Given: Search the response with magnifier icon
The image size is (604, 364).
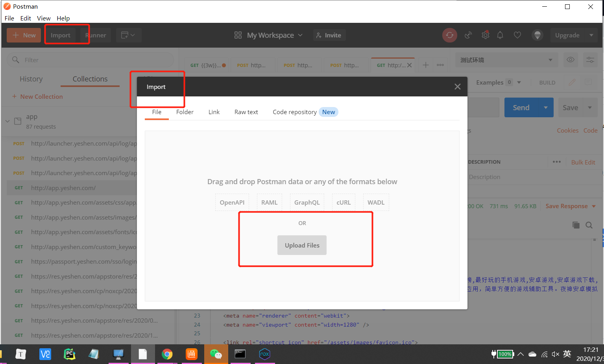Looking at the screenshot, I should 589,225.
